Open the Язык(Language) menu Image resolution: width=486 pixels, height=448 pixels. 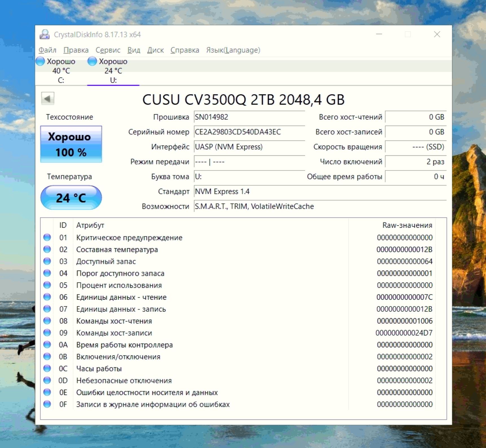233,50
